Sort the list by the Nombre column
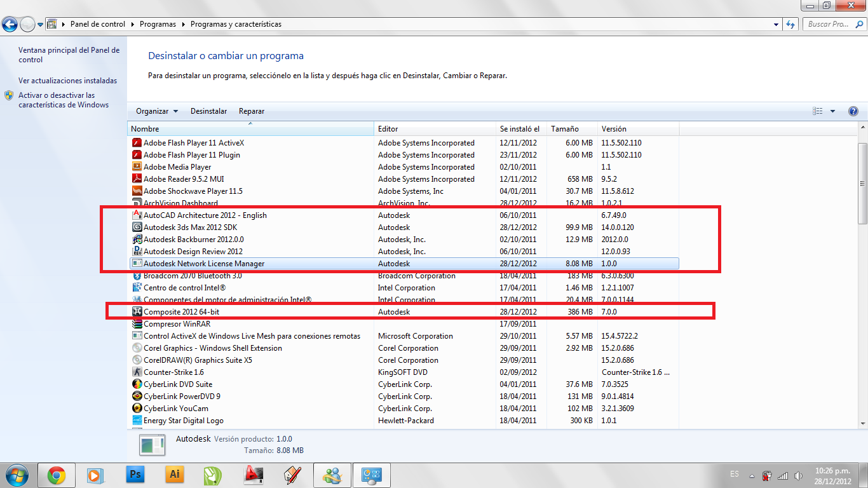This screenshot has height=488, width=868. [251, 129]
